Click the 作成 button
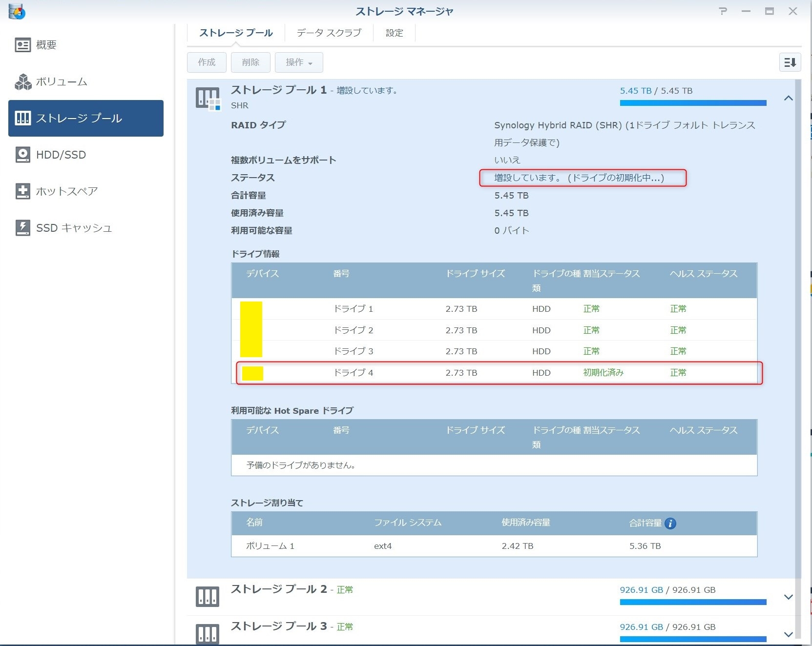This screenshot has height=646, width=812. [207, 62]
